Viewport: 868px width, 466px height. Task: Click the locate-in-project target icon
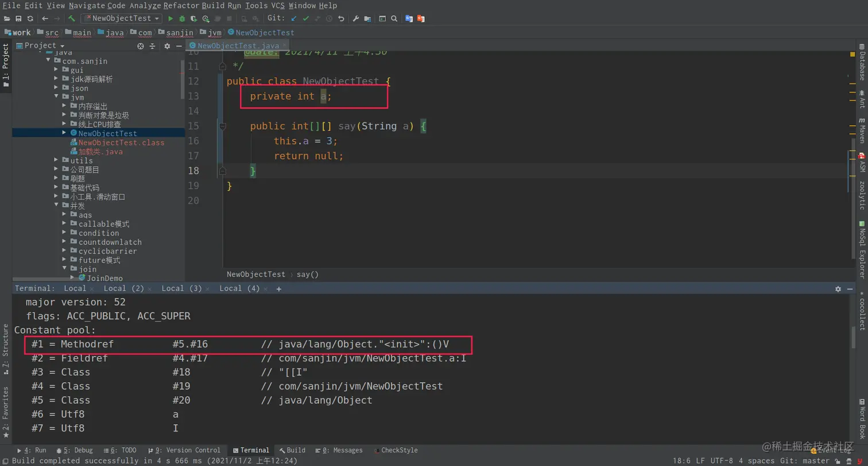pos(141,46)
